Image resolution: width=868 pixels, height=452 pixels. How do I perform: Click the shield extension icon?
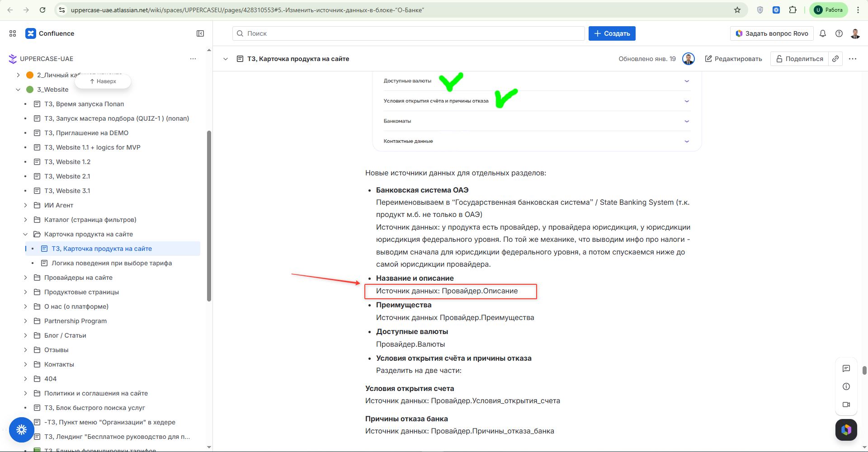point(760,10)
